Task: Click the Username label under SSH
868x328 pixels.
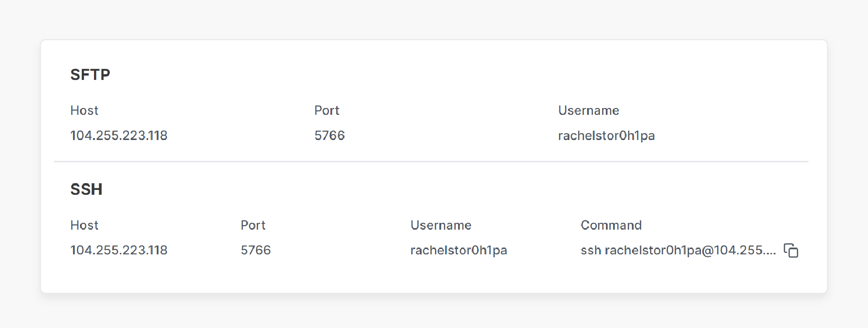Action: [441, 225]
